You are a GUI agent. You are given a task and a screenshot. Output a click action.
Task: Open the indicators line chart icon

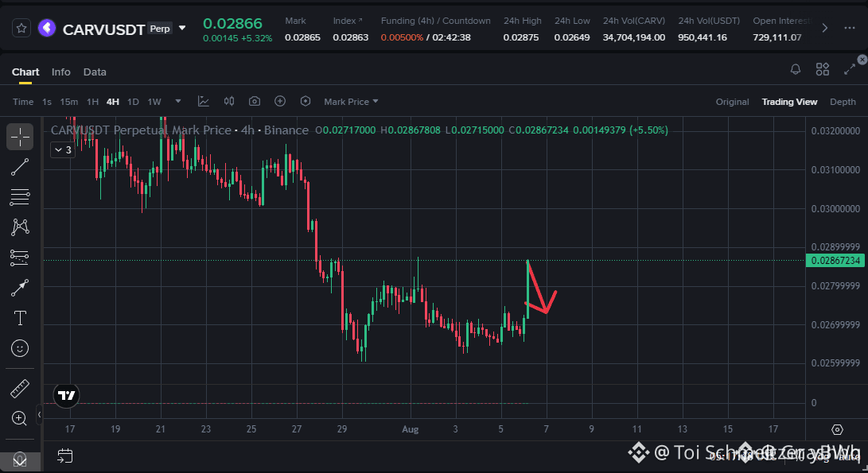[204, 101]
